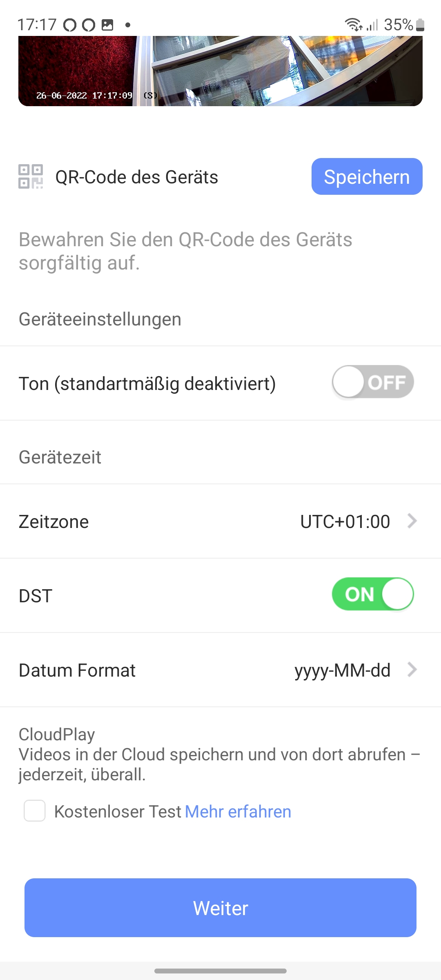Open the Mehr erfahren link

pos(238,812)
